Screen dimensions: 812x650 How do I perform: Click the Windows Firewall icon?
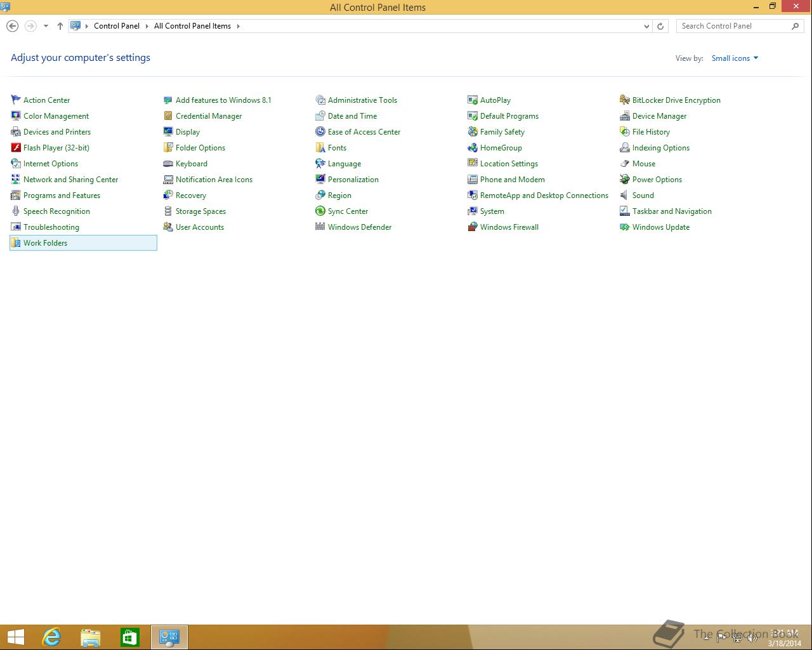coord(473,227)
